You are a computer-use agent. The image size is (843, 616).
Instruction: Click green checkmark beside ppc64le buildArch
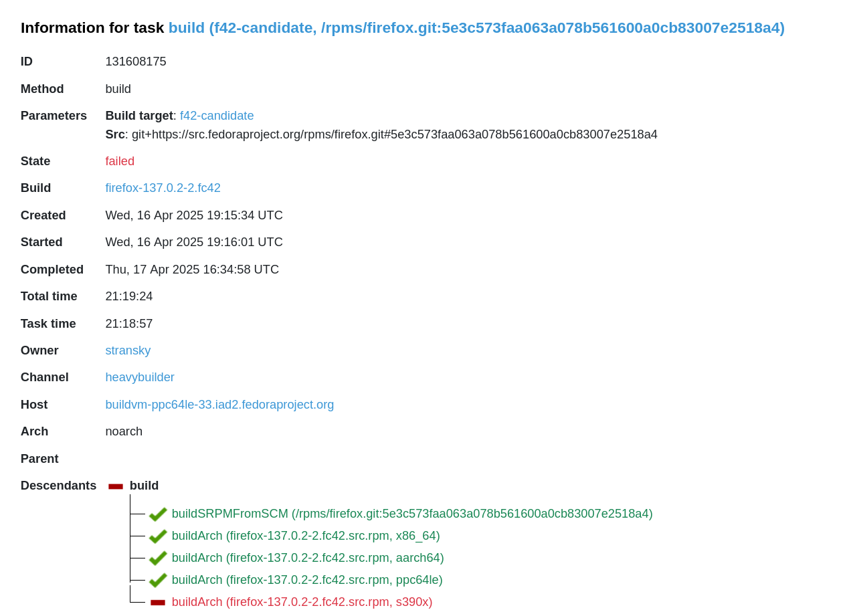point(158,581)
